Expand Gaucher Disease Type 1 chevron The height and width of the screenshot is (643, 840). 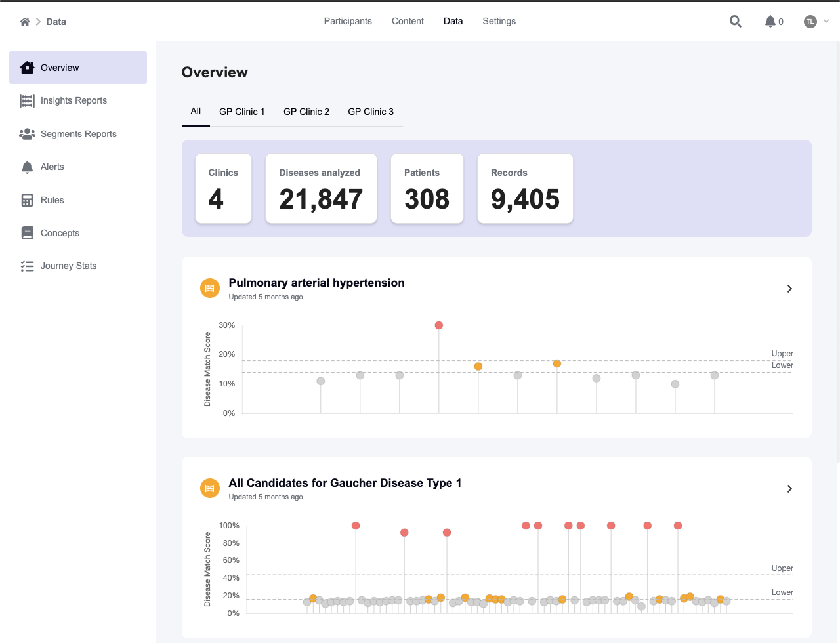pyautogui.click(x=789, y=489)
